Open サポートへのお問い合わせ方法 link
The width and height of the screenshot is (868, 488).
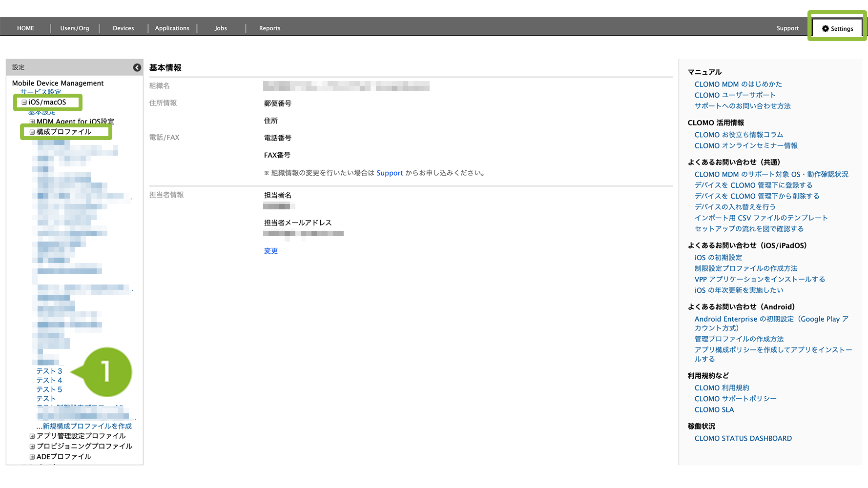click(x=743, y=106)
